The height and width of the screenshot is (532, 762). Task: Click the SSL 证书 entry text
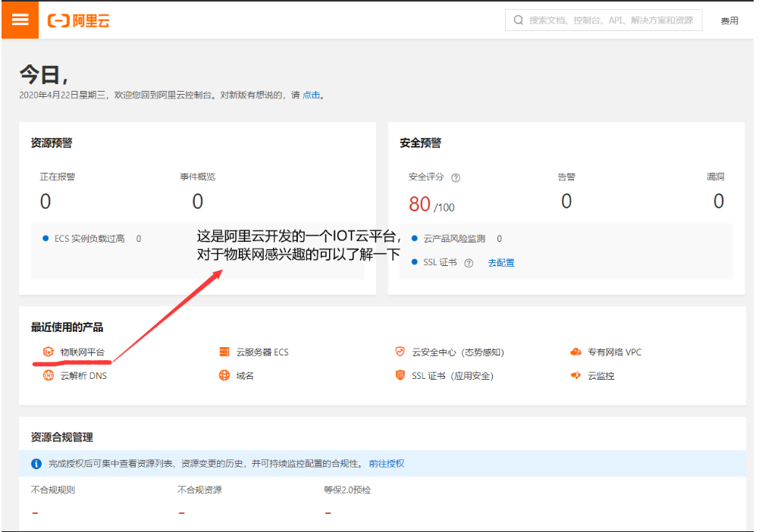pos(440,262)
